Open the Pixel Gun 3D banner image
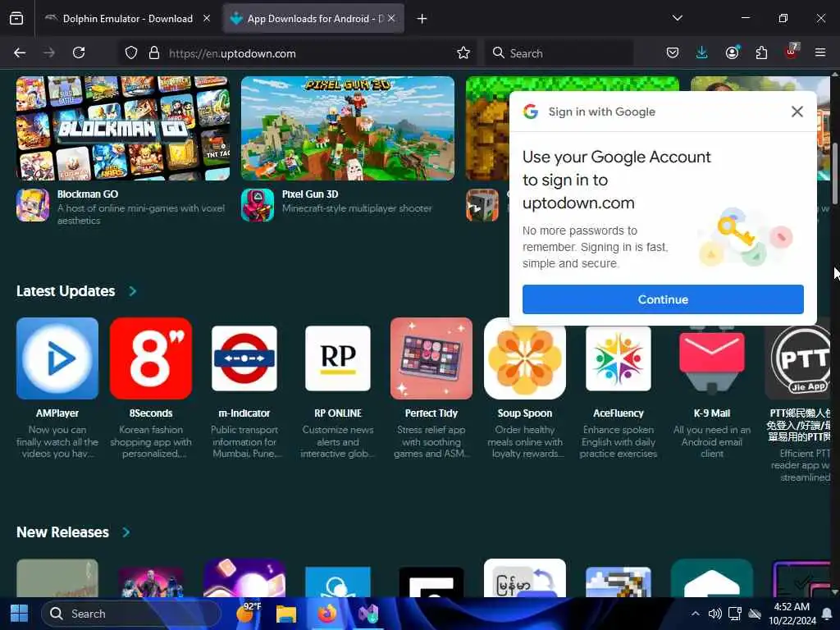840x630 pixels. pyautogui.click(x=348, y=128)
